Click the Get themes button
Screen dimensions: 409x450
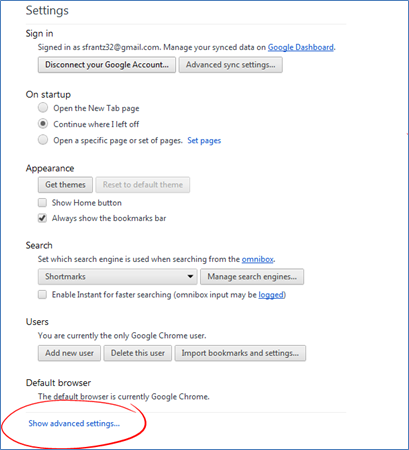click(65, 185)
